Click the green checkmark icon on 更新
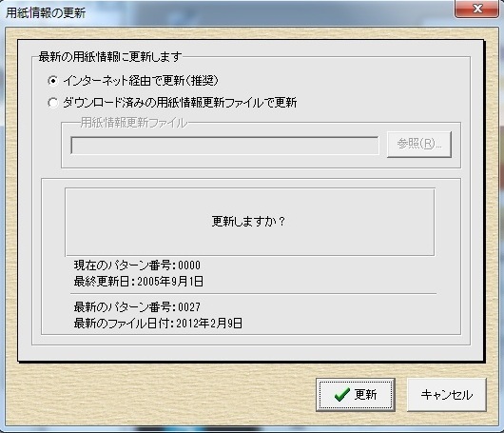 pos(342,394)
